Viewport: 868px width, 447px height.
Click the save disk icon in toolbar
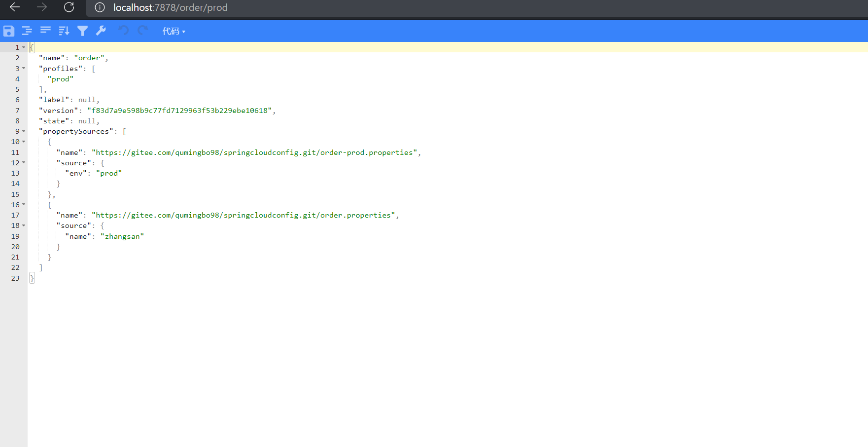9,31
